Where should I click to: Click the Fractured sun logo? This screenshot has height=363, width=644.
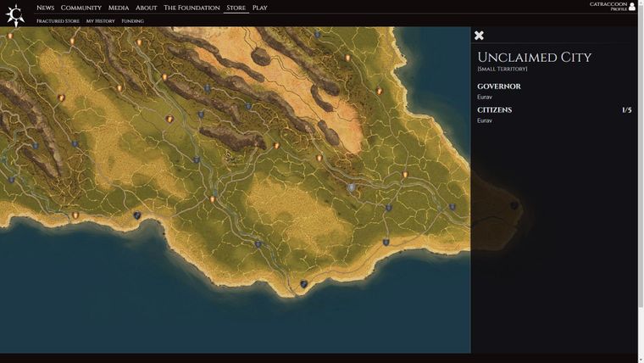(x=14, y=15)
